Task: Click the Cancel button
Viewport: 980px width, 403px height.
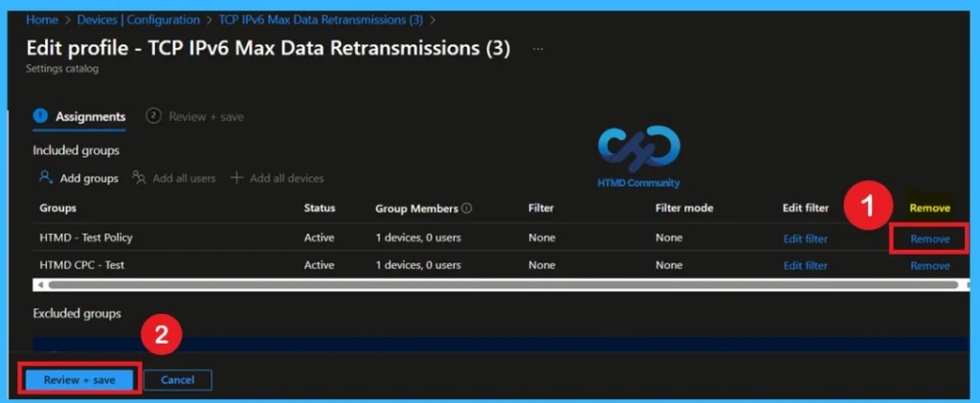Action: [177, 379]
